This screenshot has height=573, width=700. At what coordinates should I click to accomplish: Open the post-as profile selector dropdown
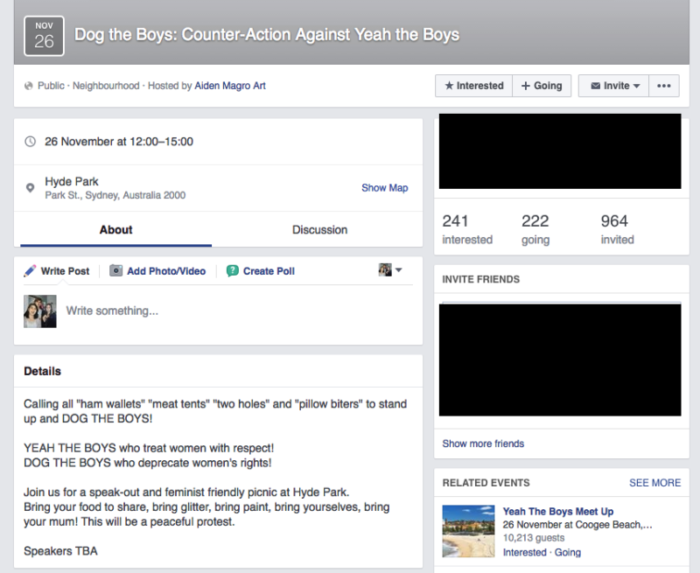point(390,270)
